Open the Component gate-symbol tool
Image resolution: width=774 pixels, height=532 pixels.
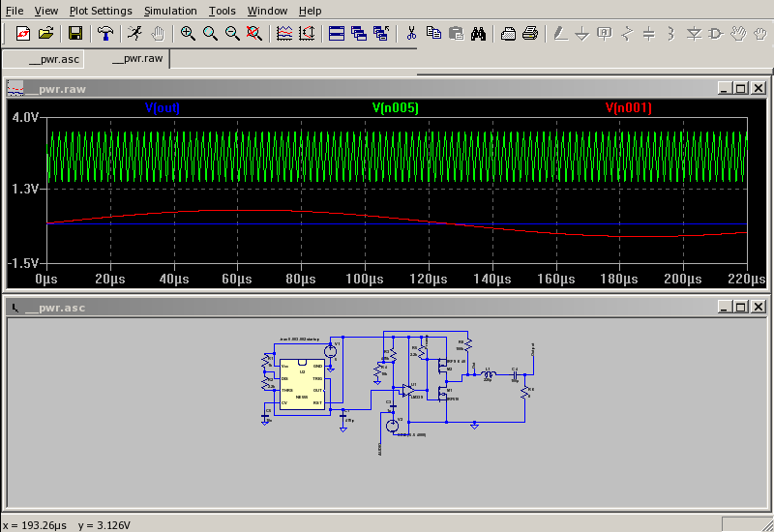point(716,34)
